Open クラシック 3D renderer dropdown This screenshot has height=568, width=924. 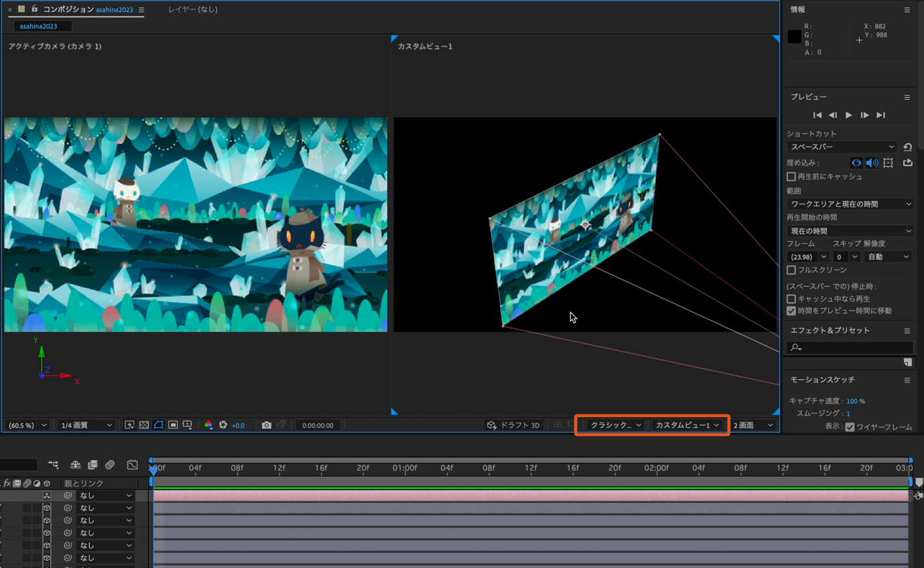(x=615, y=425)
